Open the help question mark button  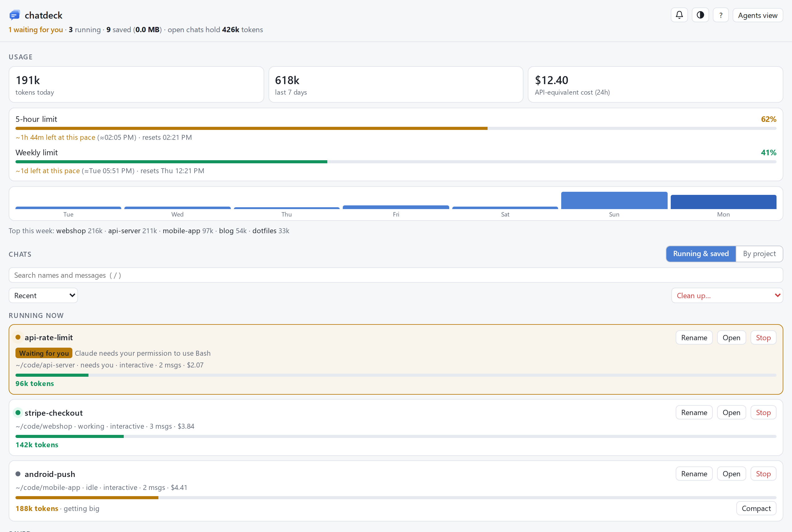(x=721, y=15)
